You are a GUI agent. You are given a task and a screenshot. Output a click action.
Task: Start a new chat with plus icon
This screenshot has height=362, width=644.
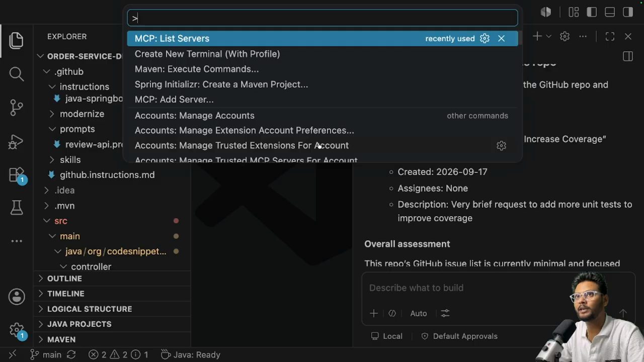click(x=537, y=36)
